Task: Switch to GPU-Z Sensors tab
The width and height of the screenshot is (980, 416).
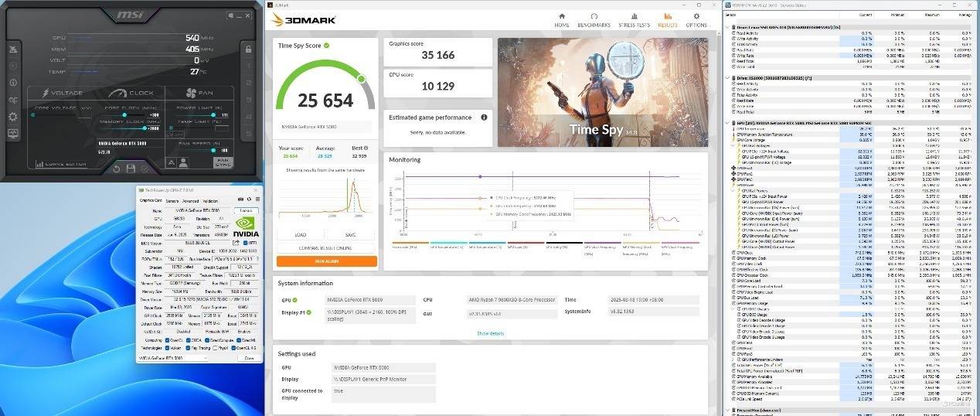Action: click(172, 201)
